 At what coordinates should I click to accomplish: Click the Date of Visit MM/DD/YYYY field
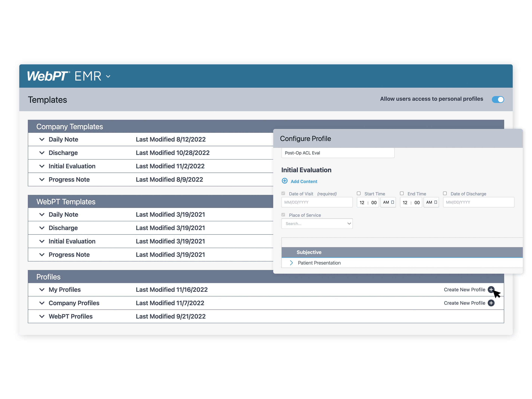pyautogui.click(x=317, y=202)
